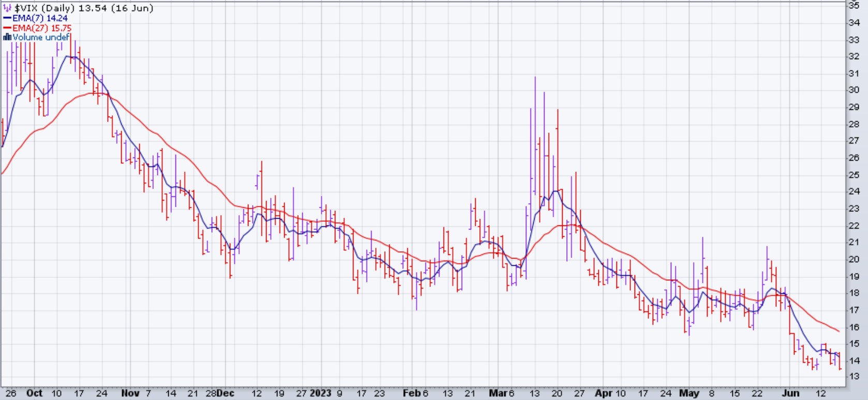Click the Feb label on date axis
Image resolution: width=868 pixels, height=400 pixels.
point(411,393)
